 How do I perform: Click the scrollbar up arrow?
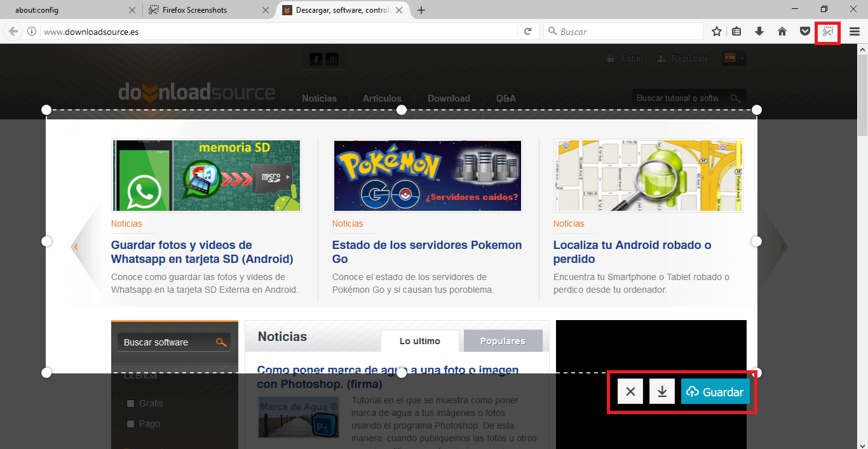(862, 49)
